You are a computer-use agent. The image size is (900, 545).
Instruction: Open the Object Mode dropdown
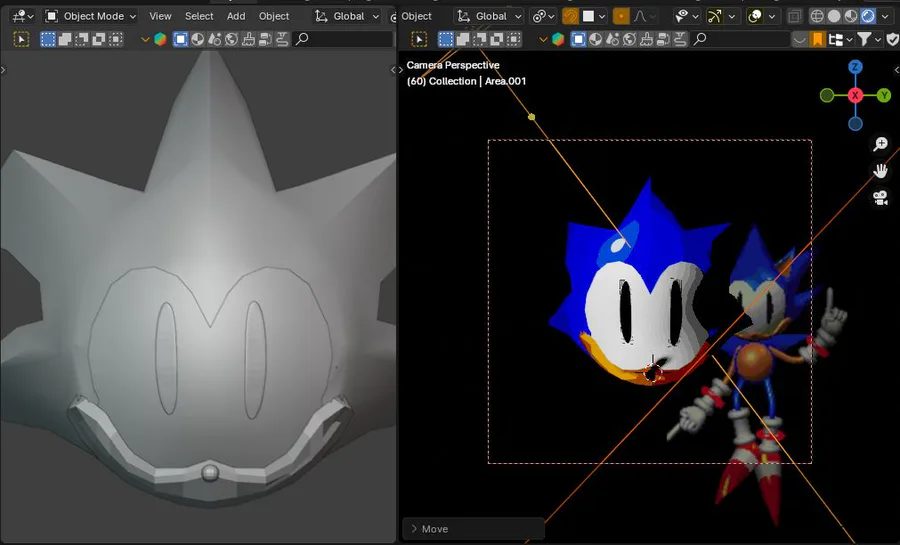(91, 16)
